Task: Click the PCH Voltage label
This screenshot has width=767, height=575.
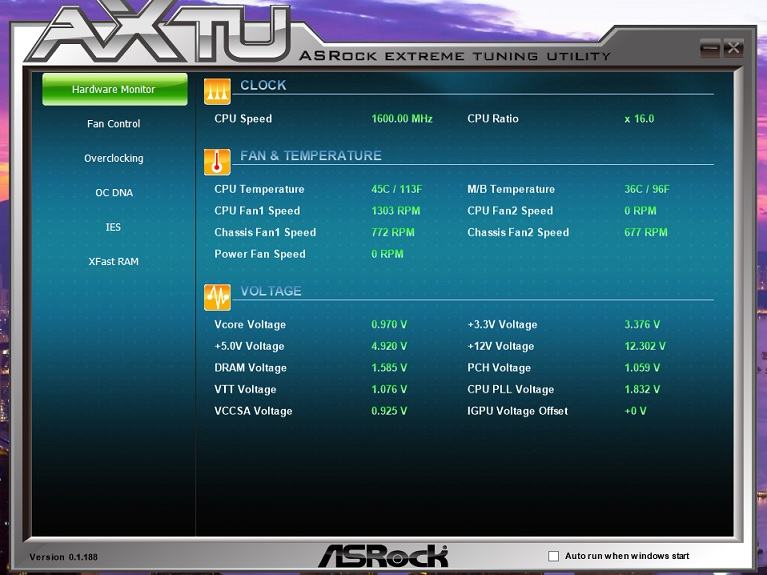Action: tap(499, 368)
